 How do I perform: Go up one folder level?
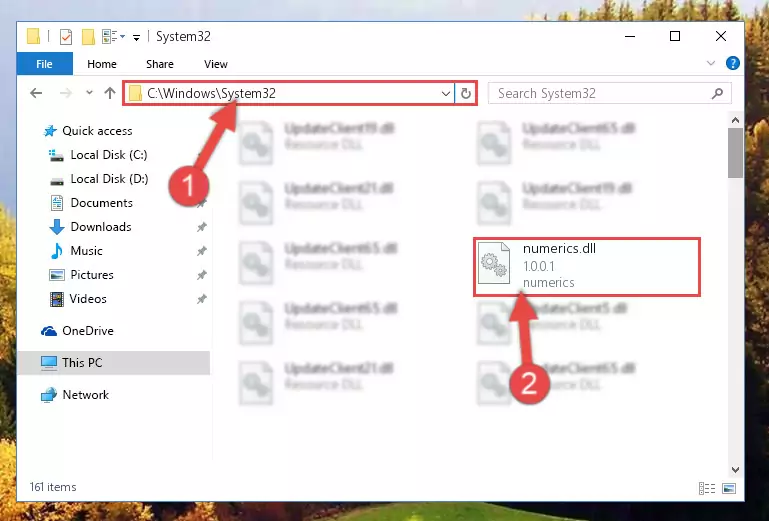pyautogui.click(x=110, y=93)
